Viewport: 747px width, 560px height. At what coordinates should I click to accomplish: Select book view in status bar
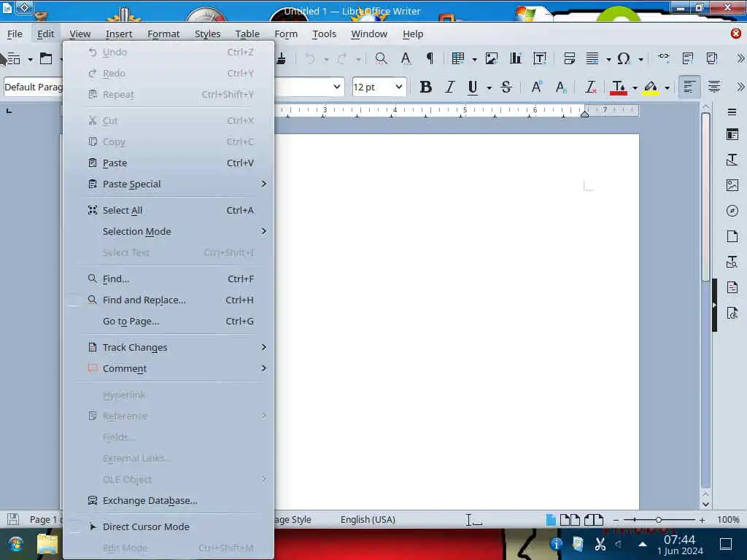pos(594,519)
